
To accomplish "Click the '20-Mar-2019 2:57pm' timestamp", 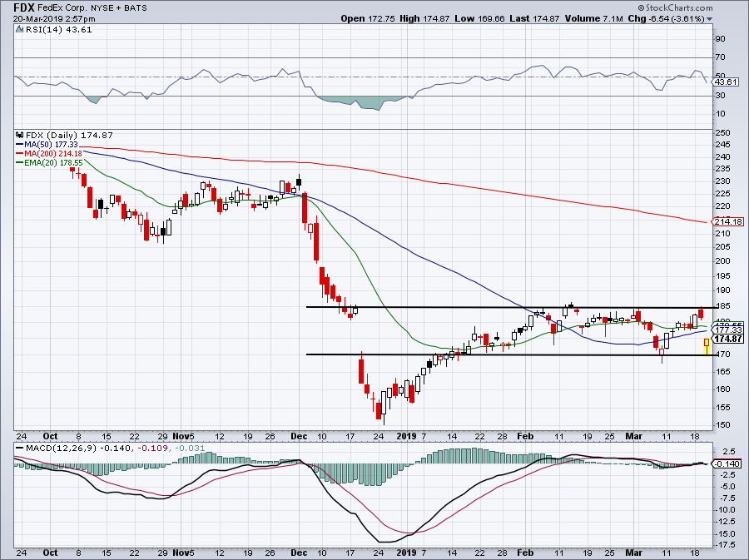I will click(54, 19).
